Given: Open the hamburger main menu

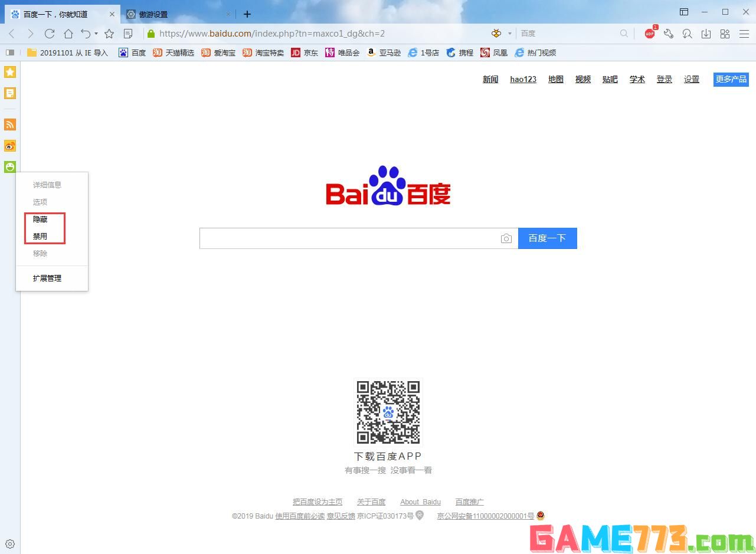Looking at the screenshot, I should pyautogui.click(x=744, y=34).
